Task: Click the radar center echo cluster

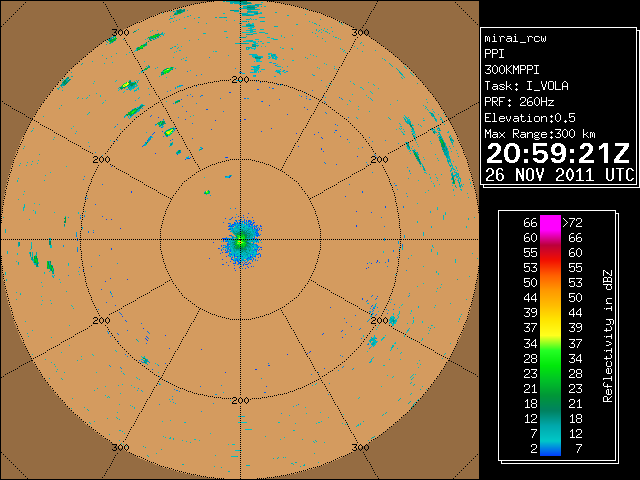Action: (x=241, y=241)
